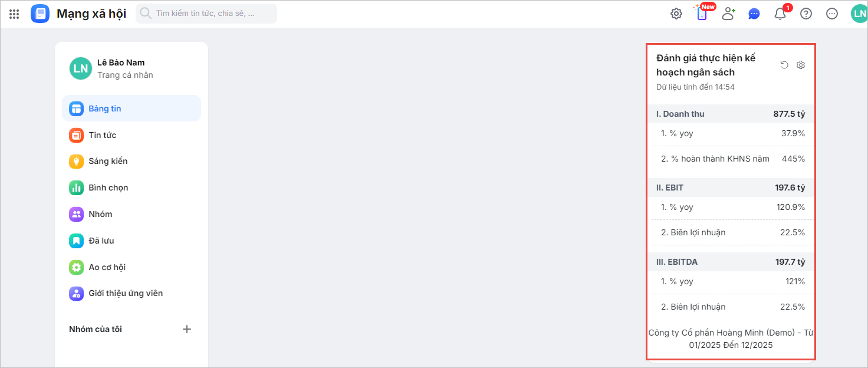Open the apps grid launcher
This screenshot has width=868, height=368.
pos(14,14)
